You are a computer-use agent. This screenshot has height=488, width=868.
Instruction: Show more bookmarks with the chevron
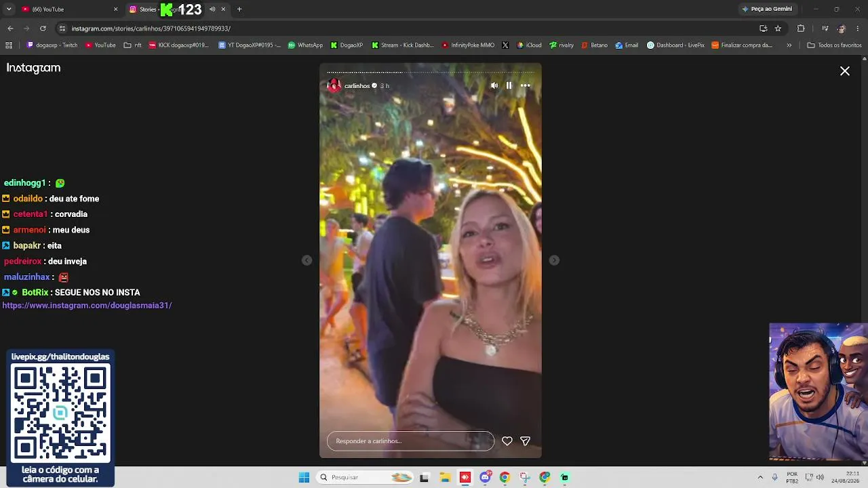[x=789, y=45]
